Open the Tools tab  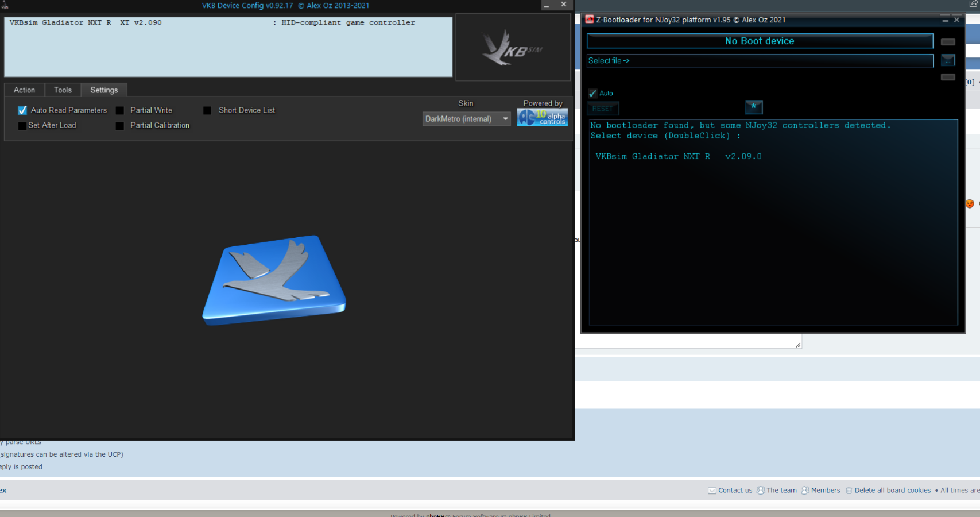(x=63, y=90)
